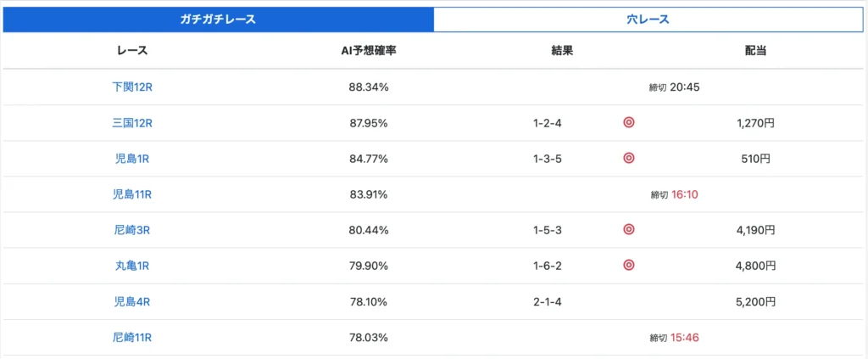This screenshot has height=359, width=868.
Task: Open the 丸亀1R race link
Action: click(131, 266)
